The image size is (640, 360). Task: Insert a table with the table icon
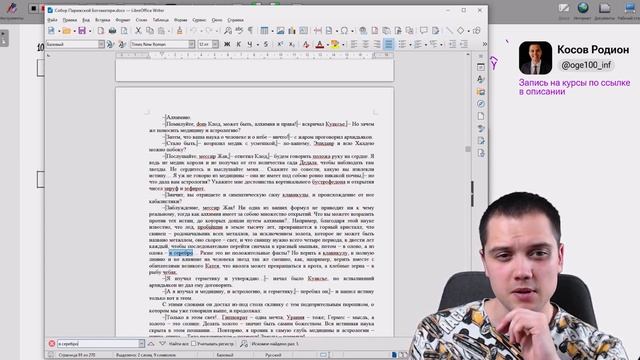click(264, 31)
